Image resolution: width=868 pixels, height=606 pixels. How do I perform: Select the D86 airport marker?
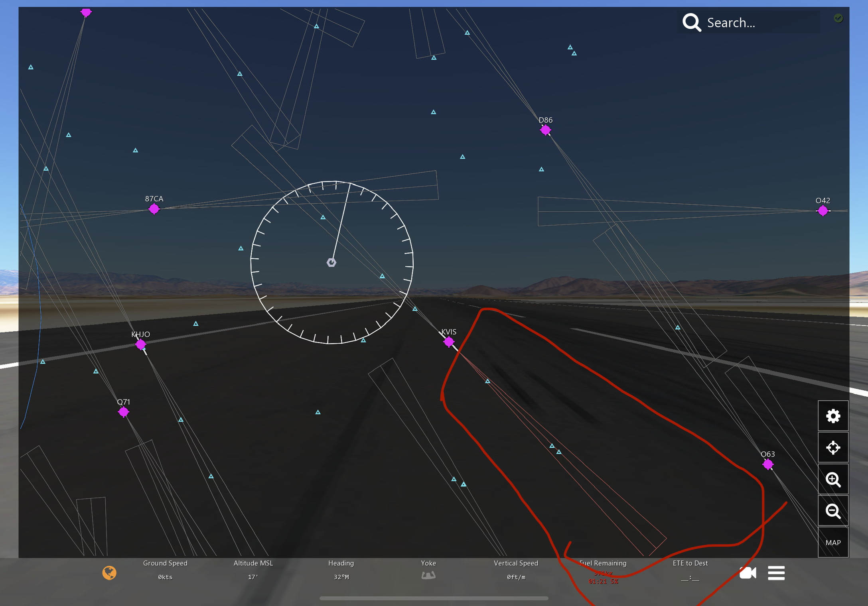545,130
